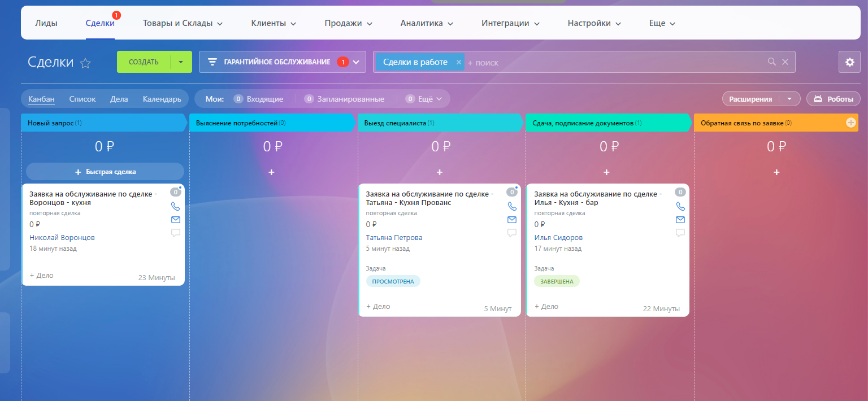The height and width of the screenshot is (401, 868).
Task: Click email icon on Илья Сидоров card
Action: (680, 220)
